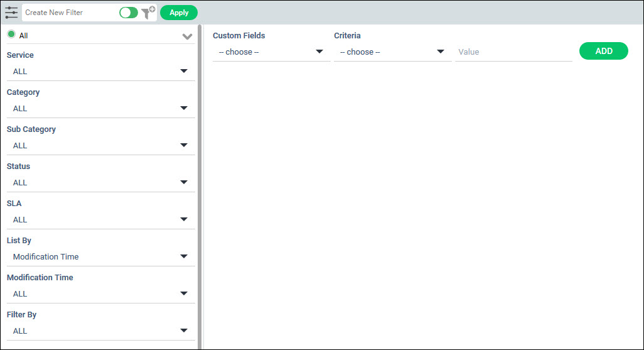Select the All radio button
The width and height of the screenshot is (644, 350).
(x=11, y=35)
